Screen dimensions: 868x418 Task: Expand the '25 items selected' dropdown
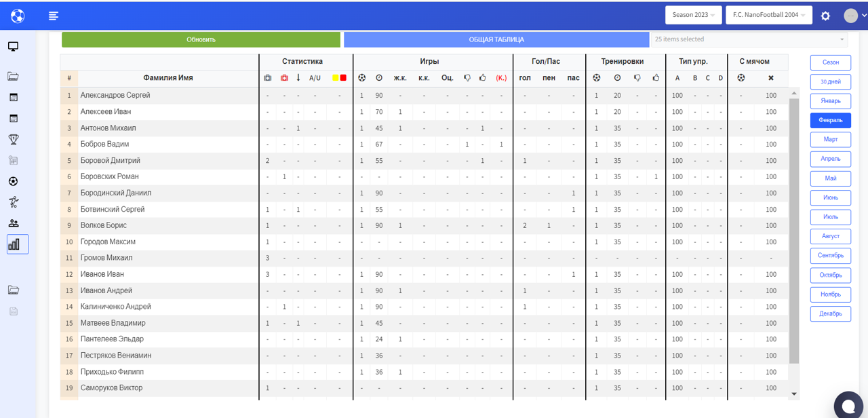pyautogui.click(x=749, y=39)
